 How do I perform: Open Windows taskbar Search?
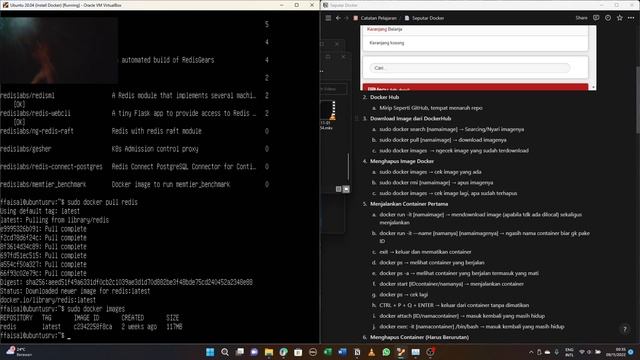224,352
